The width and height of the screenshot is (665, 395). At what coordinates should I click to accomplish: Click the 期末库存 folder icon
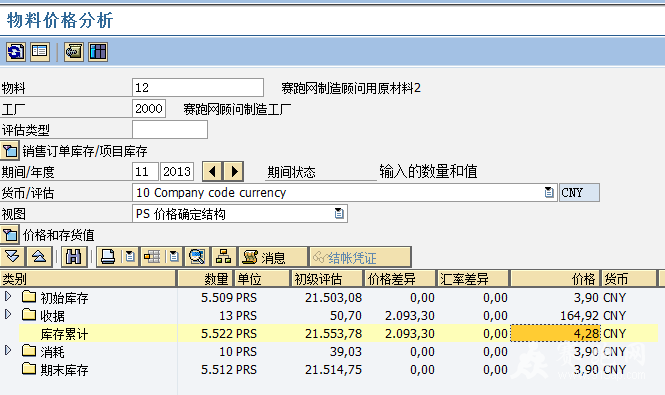click(29, 369)
